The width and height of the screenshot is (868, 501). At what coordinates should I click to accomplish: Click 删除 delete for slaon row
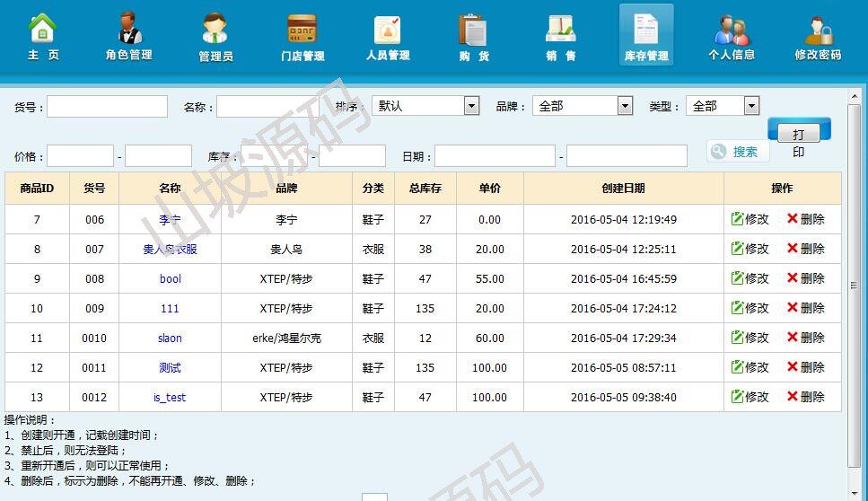(x=805, y=338)
